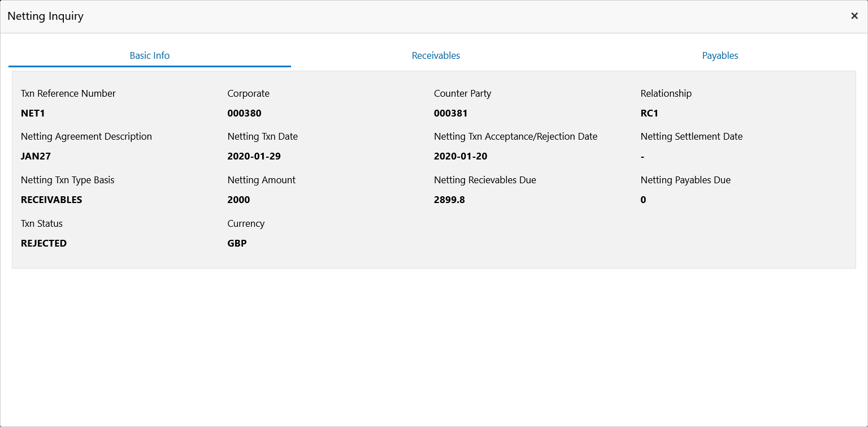Viewport: 868px width, 427px height.
Task: Click the Relationship label
Action: pyautogui.click(x=666, y=93)
